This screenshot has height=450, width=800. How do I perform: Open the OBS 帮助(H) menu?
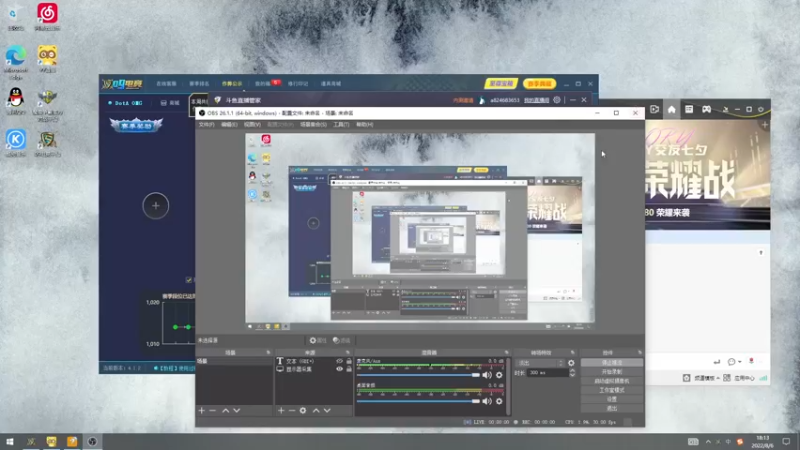click(364, 124)
